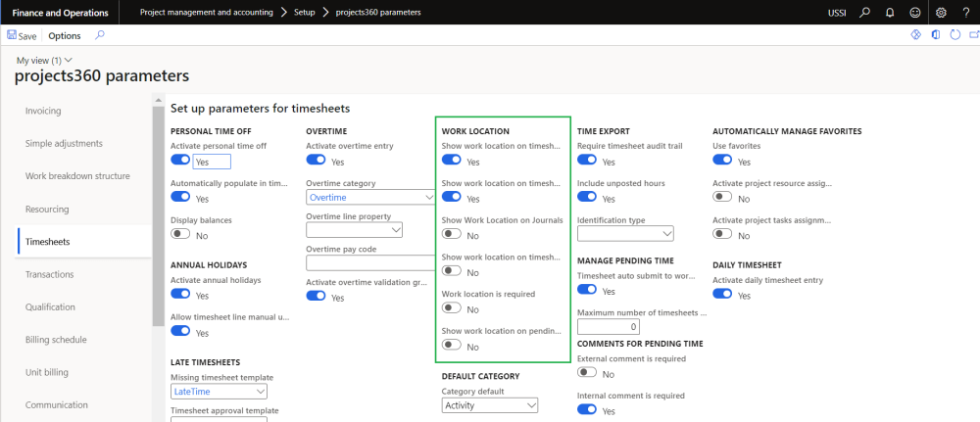
Task: Switch to the Resourcing tab
Action: (x=47, y=209)
